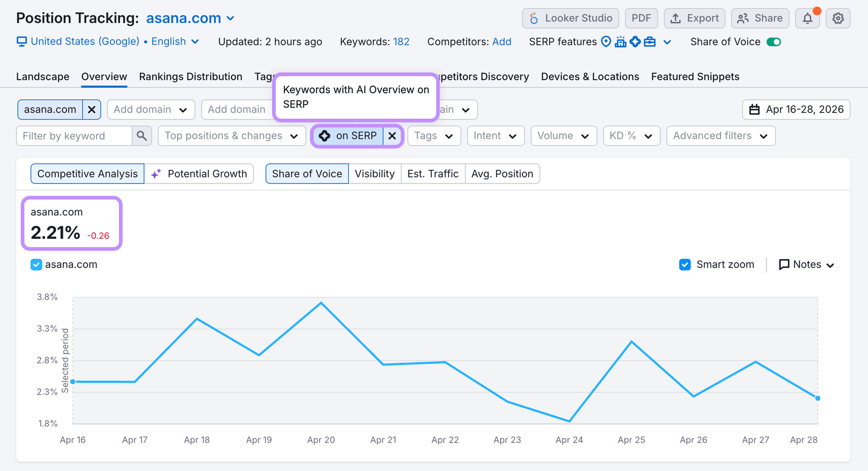Toggle Share of Voice switch

pos(774,42)
